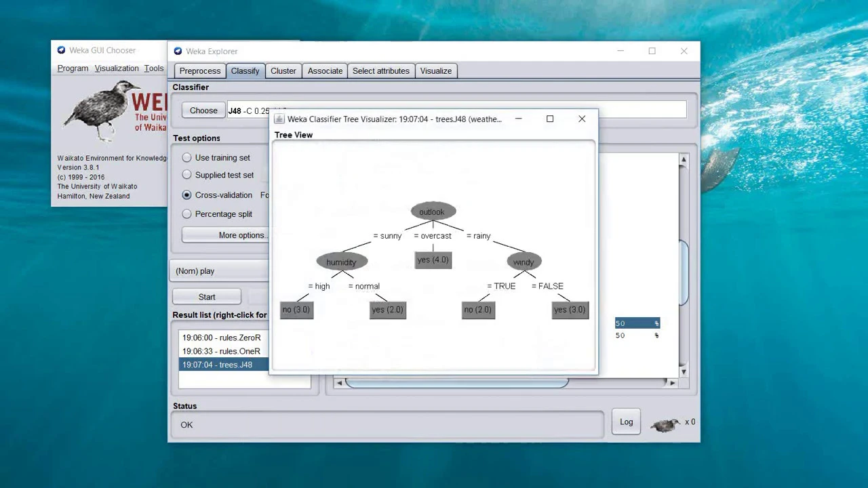Viewport: 868px width, 488px height.
Task: Click the = FALSE branch label
Action: (x=547, y=286)
